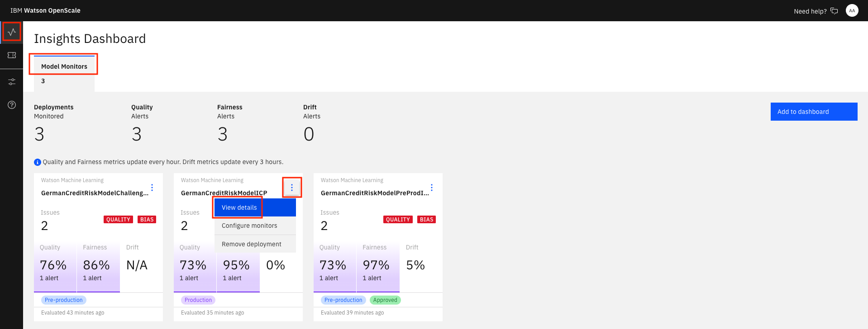The height and width of the screenshot is (329, 868).
Task: Click the Need help chat icon
Action: point(834,11)
